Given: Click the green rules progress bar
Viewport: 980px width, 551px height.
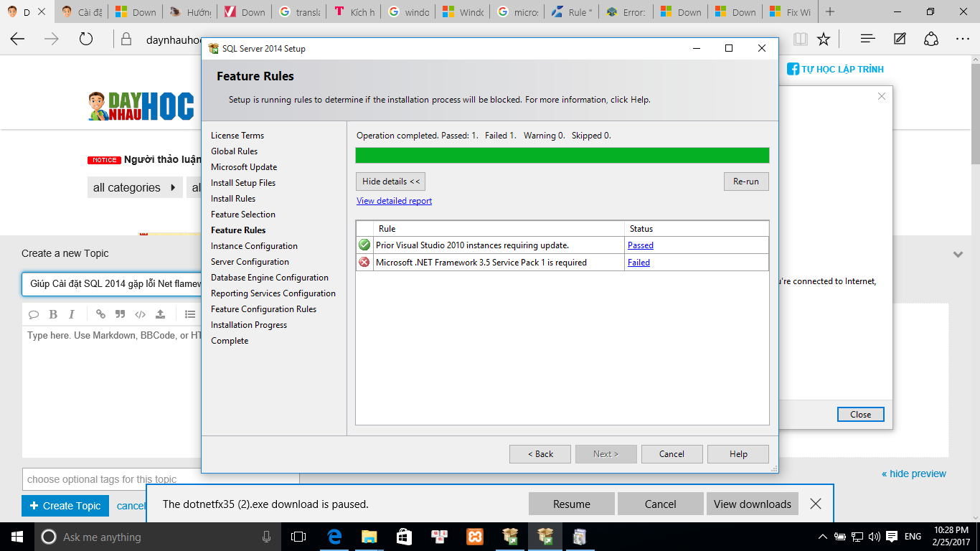Looking at the screenshot, I should (x=562, y=156).
